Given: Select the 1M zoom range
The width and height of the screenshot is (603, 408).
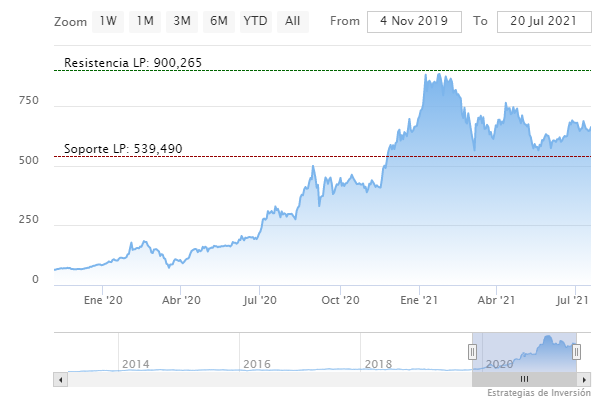Looking at the screenshot, I should (x=145, y=21).
